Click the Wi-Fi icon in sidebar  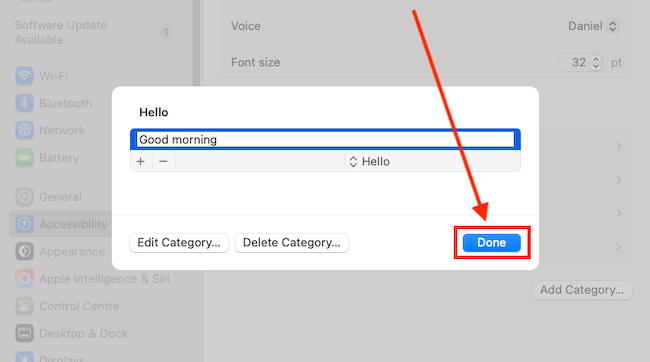point(24,76)
